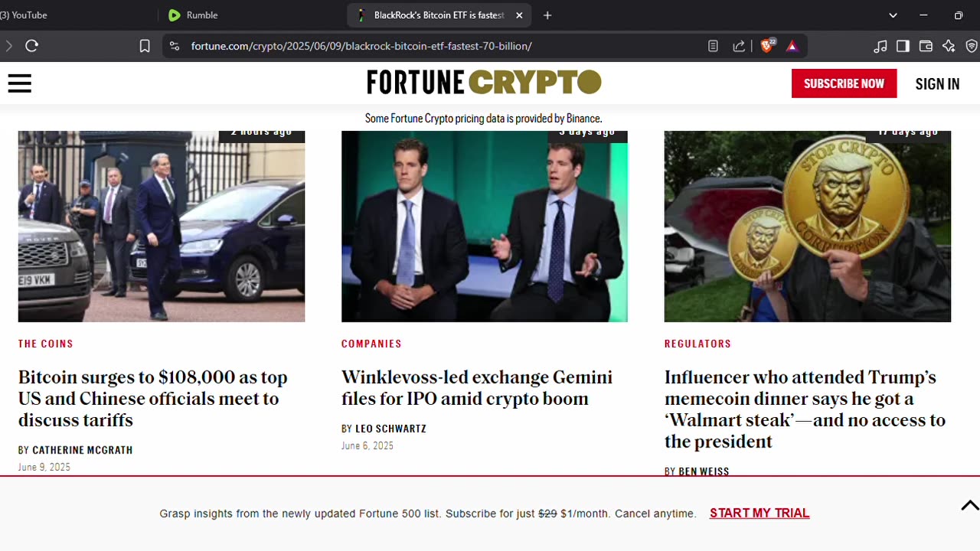Click the Trump gold coin article thumbnail
This screenshot has width=980, height=551.
pyautogui.click(x=808, y=227)
